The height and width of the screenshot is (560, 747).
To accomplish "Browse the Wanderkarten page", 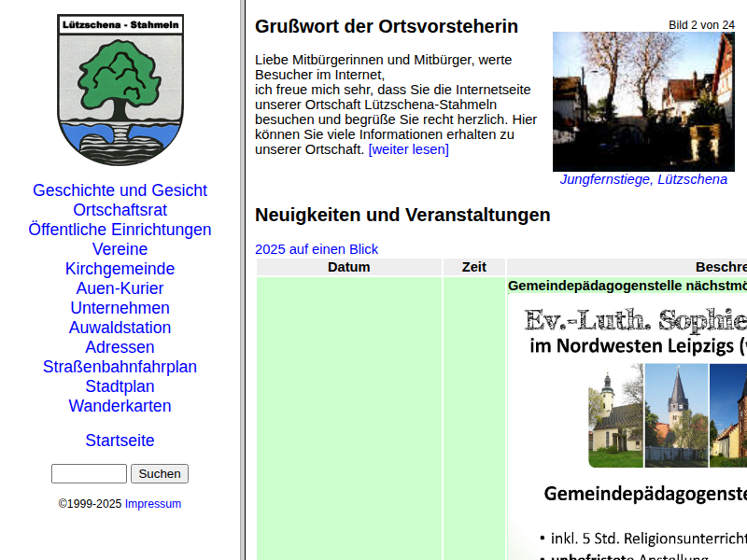I will 120,406.
